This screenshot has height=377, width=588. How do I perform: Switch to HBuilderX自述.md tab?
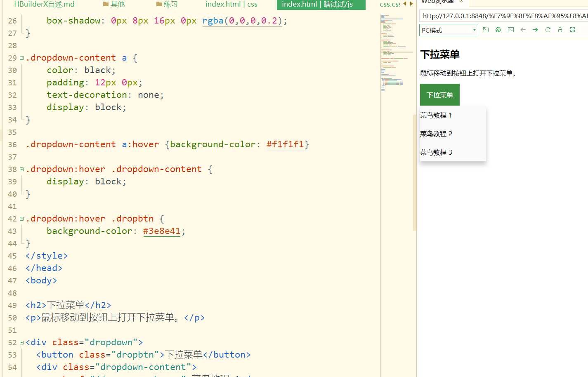pos(44,4)
